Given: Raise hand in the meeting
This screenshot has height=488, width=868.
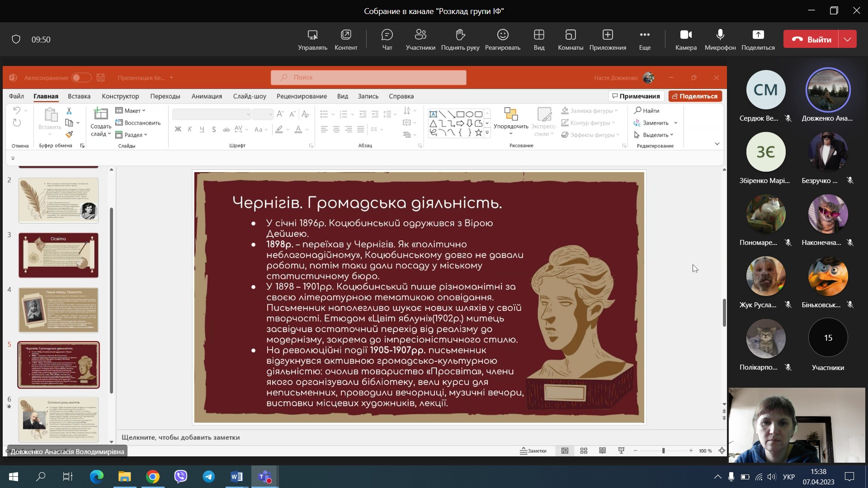Looking at the screenshot, I should [x=460, y=39].
